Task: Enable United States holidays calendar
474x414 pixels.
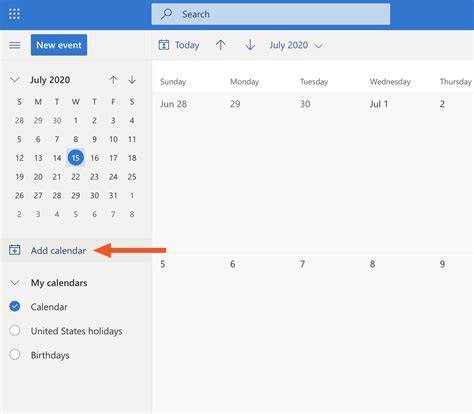Action: 15,330
